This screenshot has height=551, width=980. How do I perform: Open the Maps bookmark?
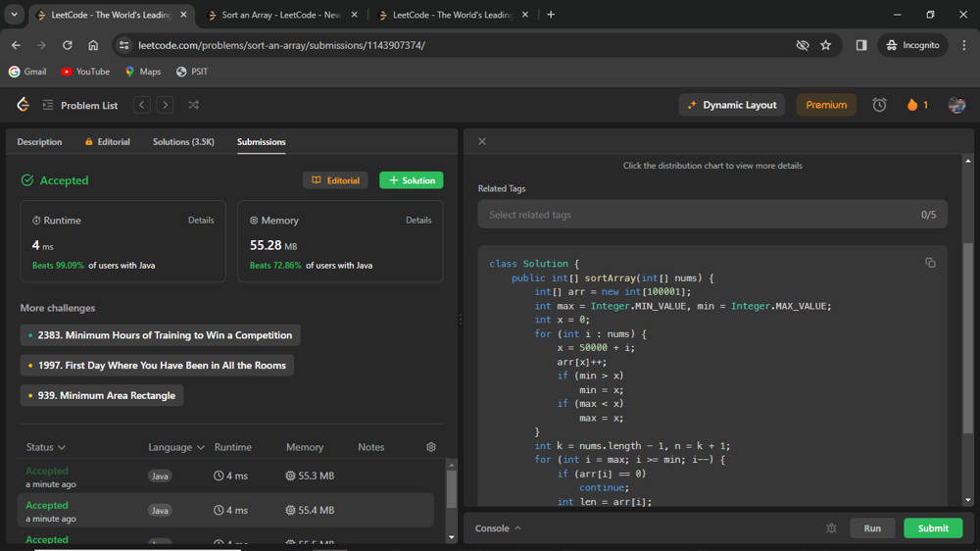[x=143, y=72]
